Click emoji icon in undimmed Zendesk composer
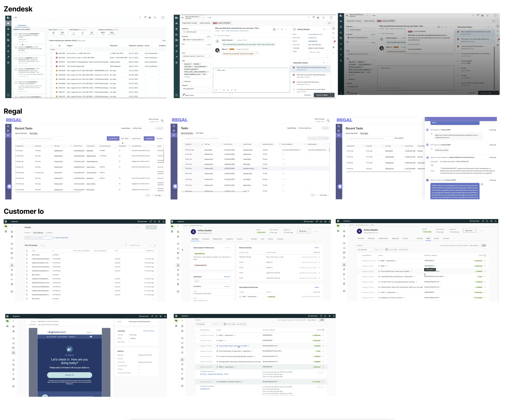Viewport: 507px width, 420px height. 224,90
